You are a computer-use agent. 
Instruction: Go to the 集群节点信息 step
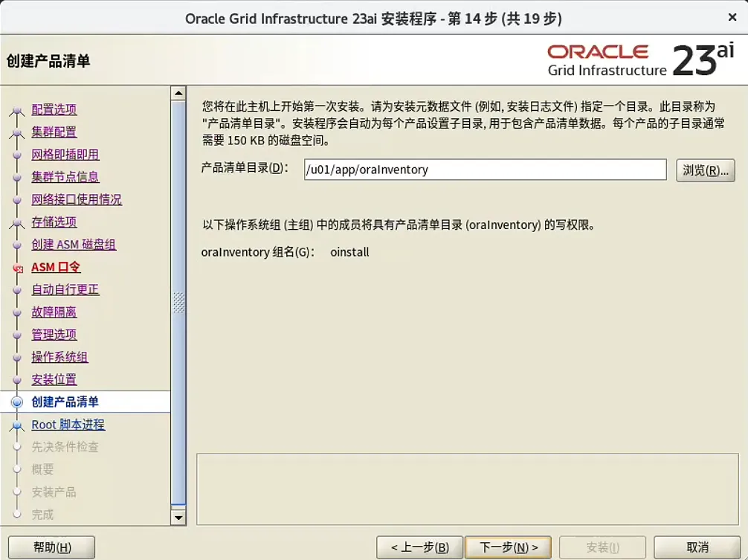[65, 177]
